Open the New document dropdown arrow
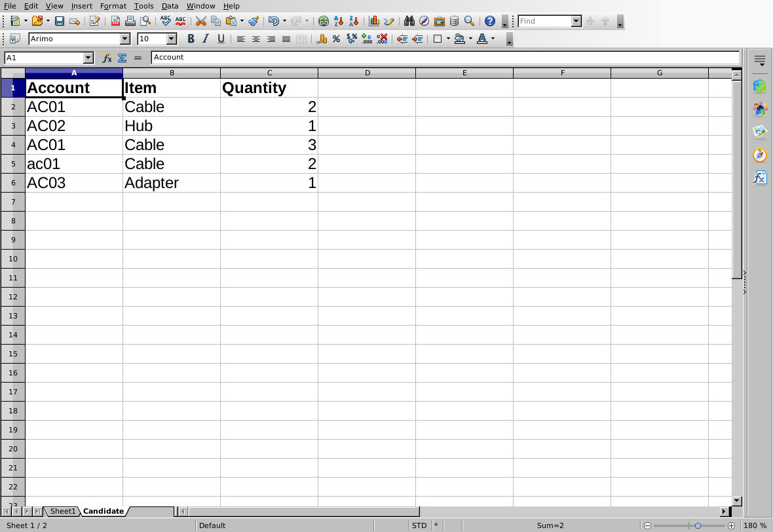Image resolution: width=773 pixels, height=532 pixels. pos(26,21)
